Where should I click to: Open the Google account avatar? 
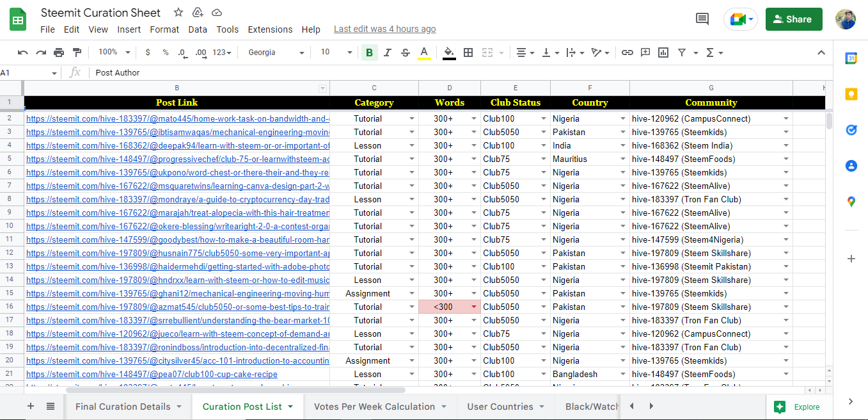[x=846, y=19]
